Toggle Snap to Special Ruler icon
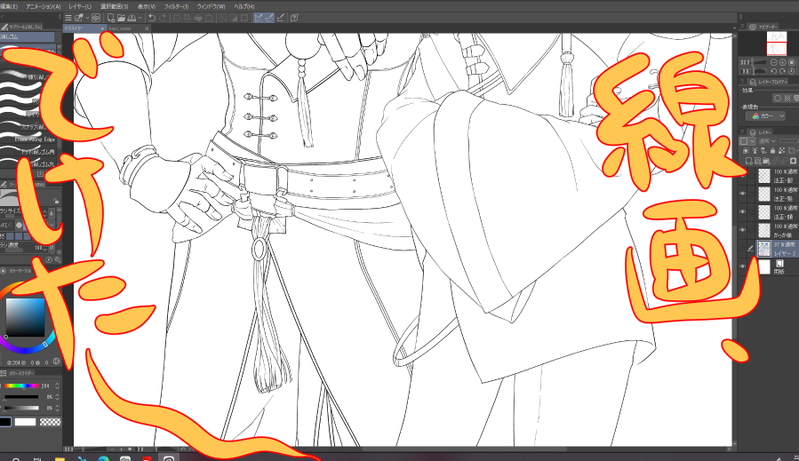This screenshot has height=461, width=799. [269, 18]
